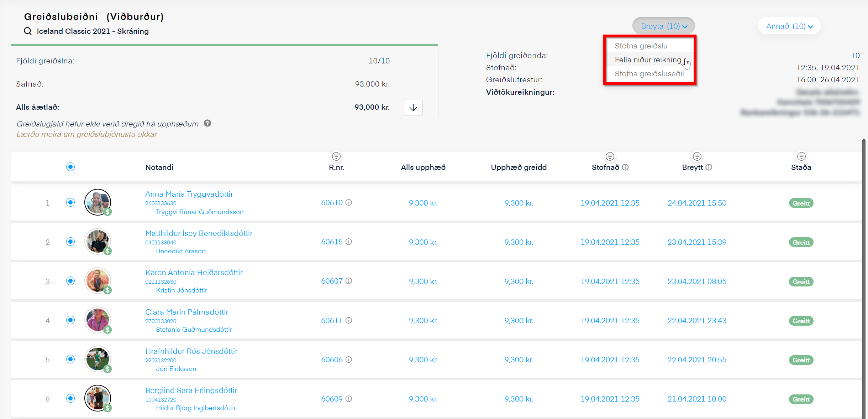Deselect row 4 Clara Marín radio button
The height and width of the screenshot is (419, 868).
point(70,320)
